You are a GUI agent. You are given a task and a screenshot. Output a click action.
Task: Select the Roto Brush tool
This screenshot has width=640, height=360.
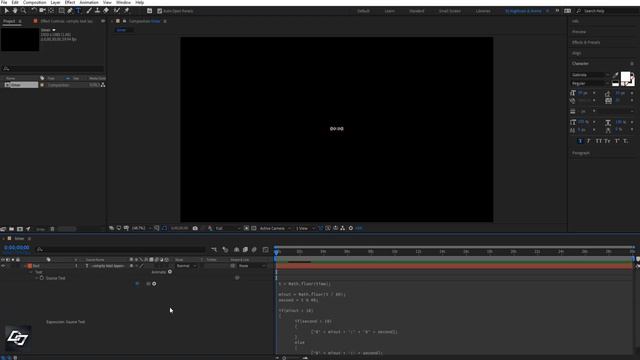point(117,11)
